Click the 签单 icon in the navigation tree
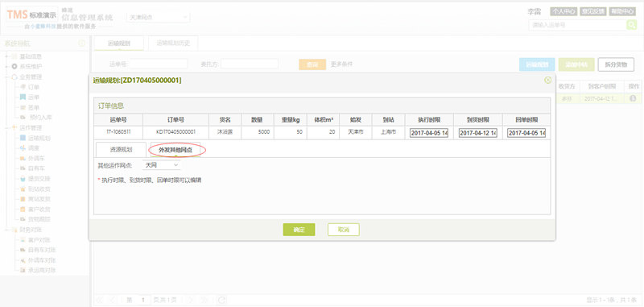 (23, 107)
